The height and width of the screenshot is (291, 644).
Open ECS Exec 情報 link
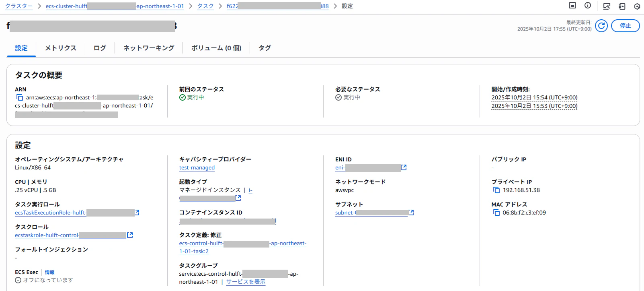tap(49, 272)
